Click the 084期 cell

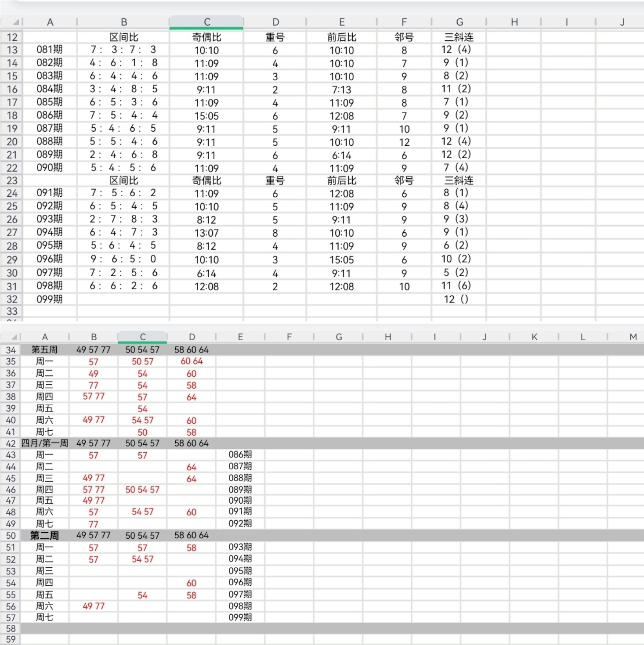coord(50,89)
